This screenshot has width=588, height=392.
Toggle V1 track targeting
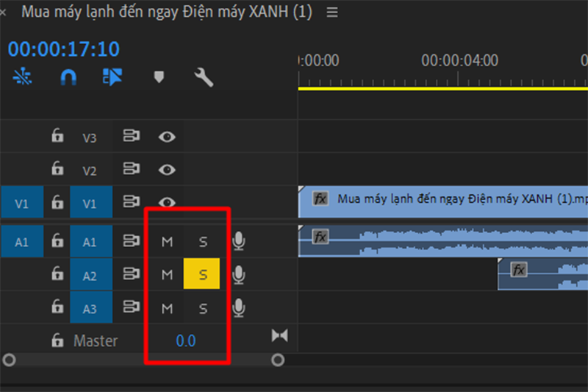91,202
